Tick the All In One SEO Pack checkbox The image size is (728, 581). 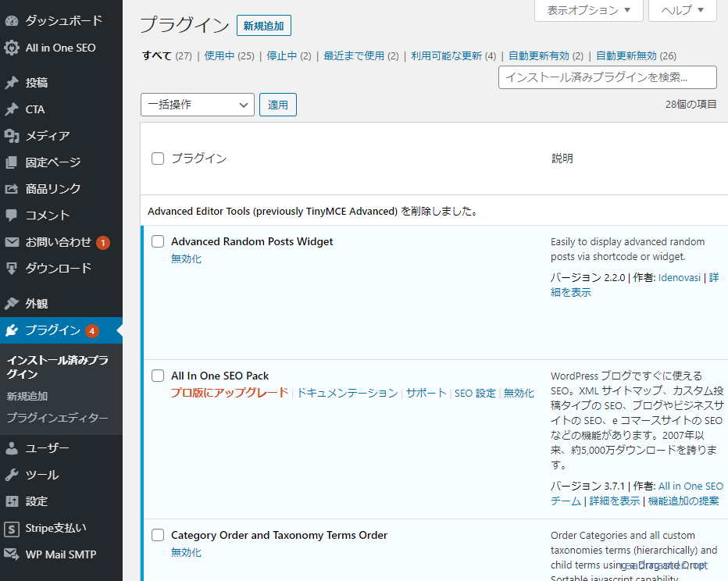click(x=158, y=376)
